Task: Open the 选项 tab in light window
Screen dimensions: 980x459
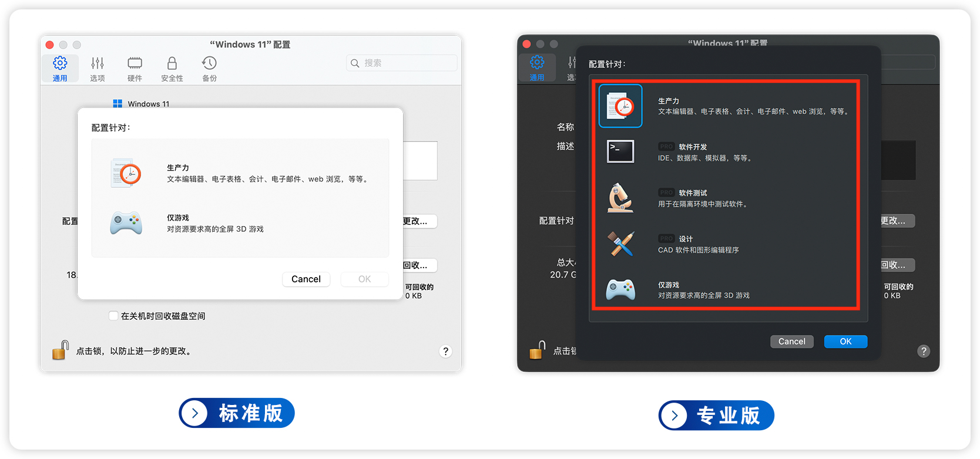Action: point(98,69)
